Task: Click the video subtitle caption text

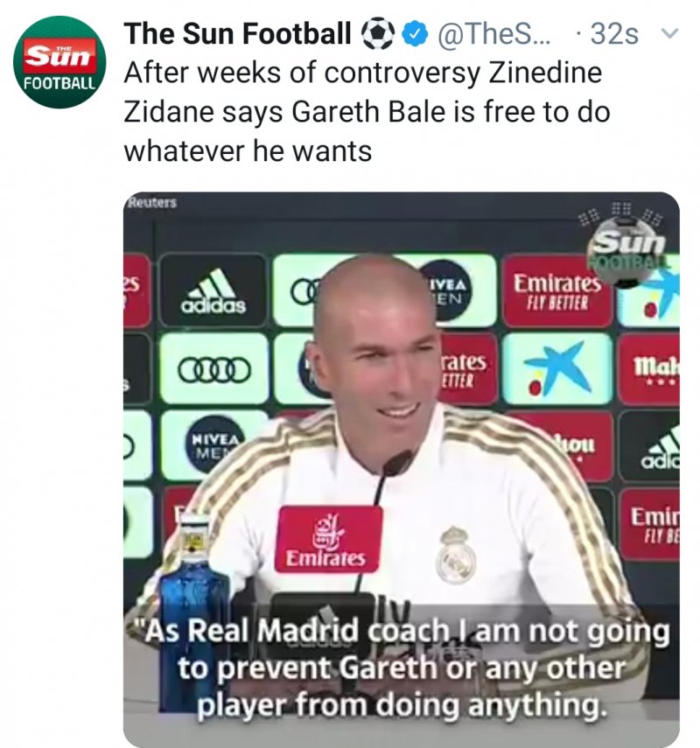Action: point(401,668)
